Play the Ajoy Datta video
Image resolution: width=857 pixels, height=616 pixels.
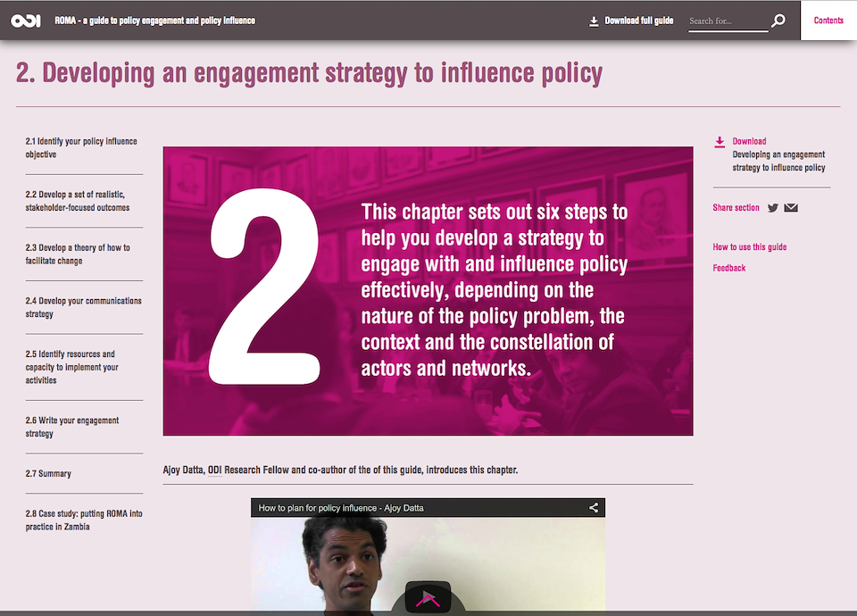428,597
